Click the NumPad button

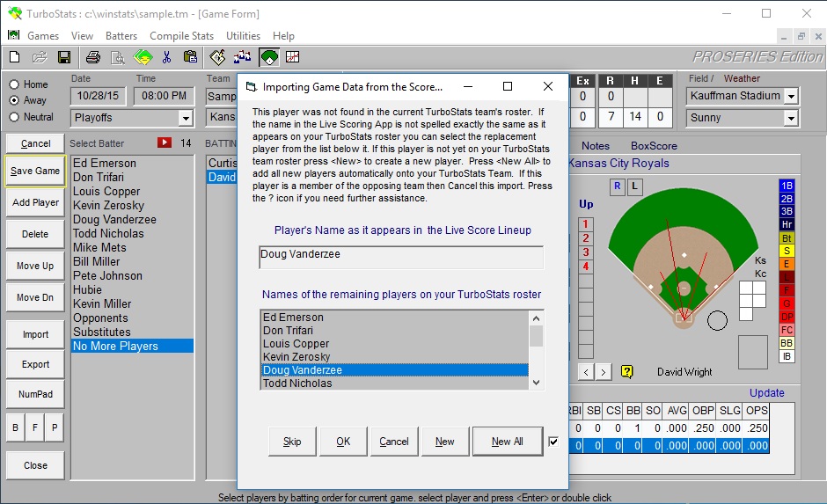[x=35, y=394]
